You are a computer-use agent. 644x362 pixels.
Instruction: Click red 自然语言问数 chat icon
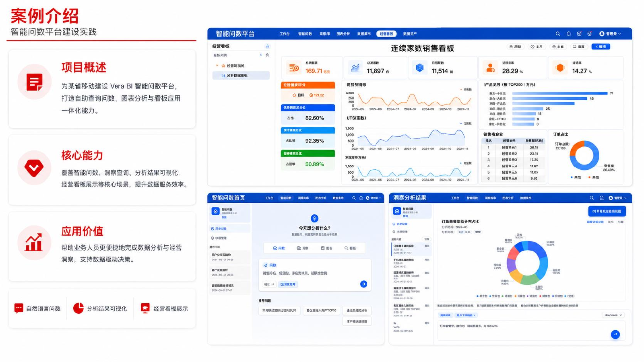[x=19, y=309]
